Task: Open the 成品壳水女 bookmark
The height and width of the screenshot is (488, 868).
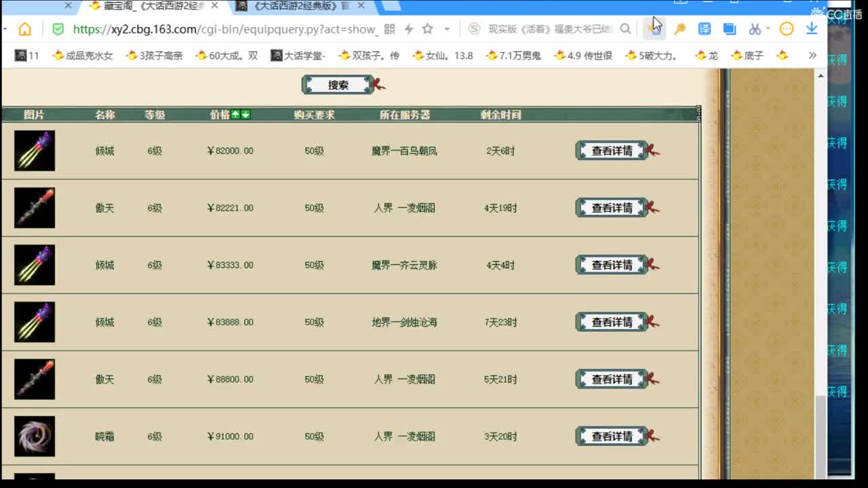Action: click(x=83, y=56)
